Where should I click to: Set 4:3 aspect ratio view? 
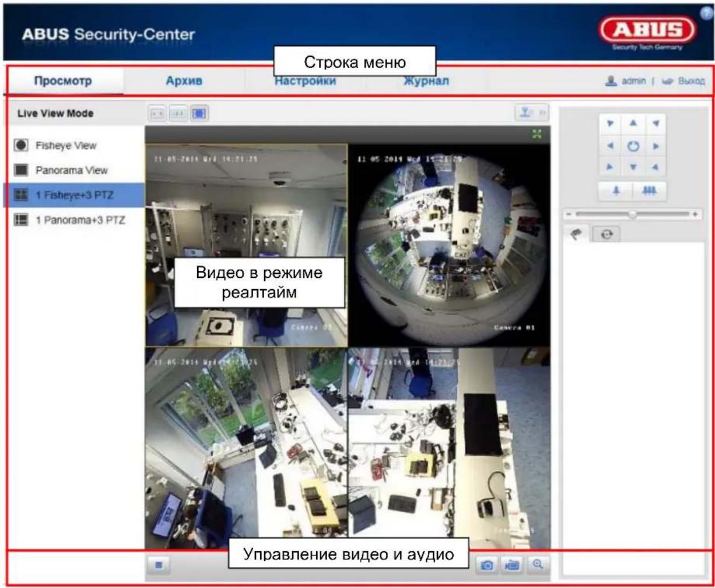pos(157,113)
